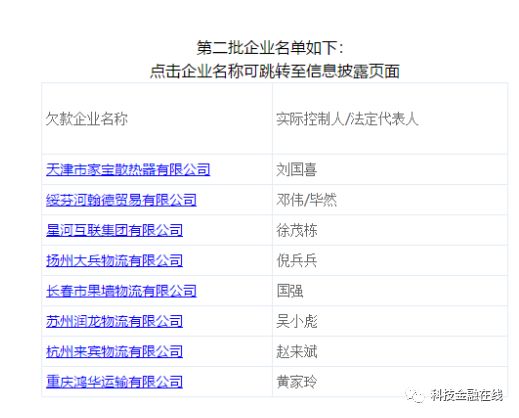Open 重庆鸿华运输有限公司 link
The width and height of the screenshot is (519, 418).
point(114,381)
